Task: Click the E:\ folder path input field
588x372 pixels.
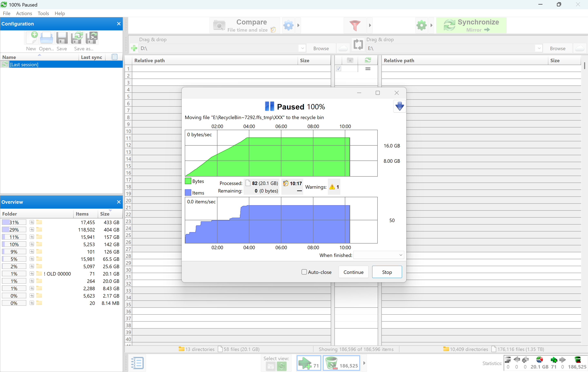Action: point(451,48)
